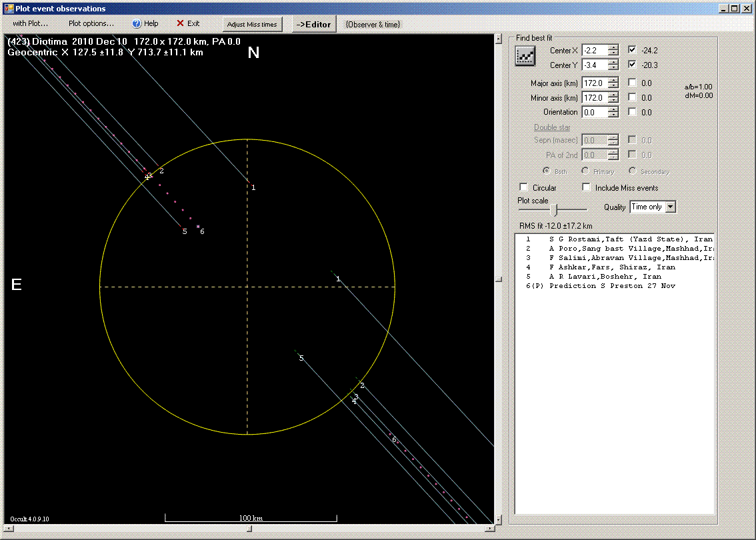Click the Center Y input field
This screenshot has height=540, width=756.
595,65
